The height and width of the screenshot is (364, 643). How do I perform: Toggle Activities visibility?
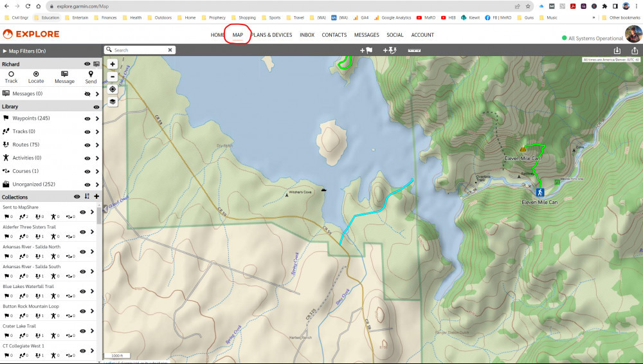tap(87, 158)
